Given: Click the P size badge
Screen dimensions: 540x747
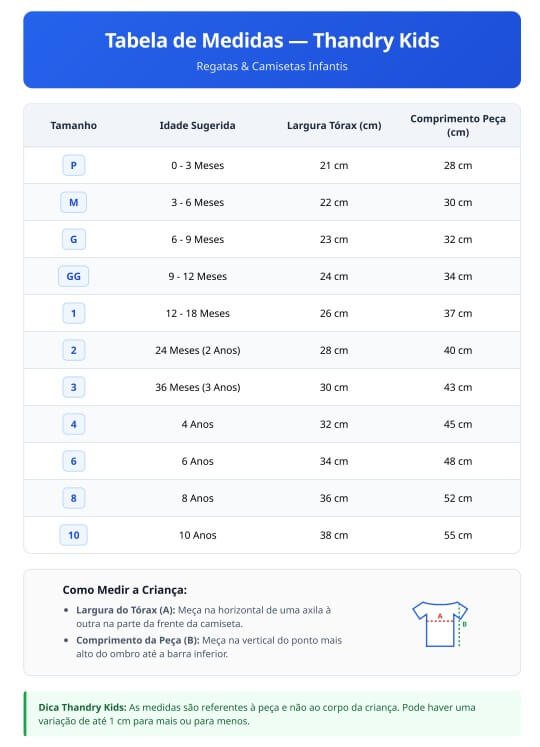Looking at the screenshot, I should (73, 165).
